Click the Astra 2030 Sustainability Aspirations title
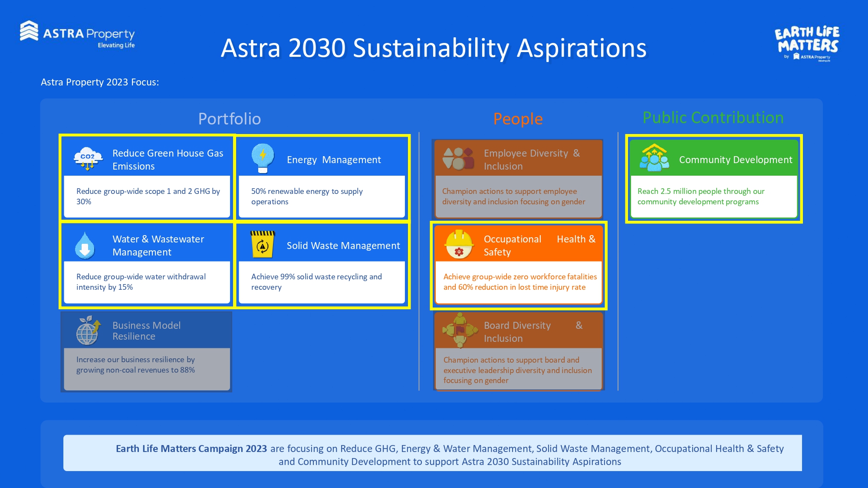The height and width of the screenshot is (488, 868). click(x=433, y=48)
